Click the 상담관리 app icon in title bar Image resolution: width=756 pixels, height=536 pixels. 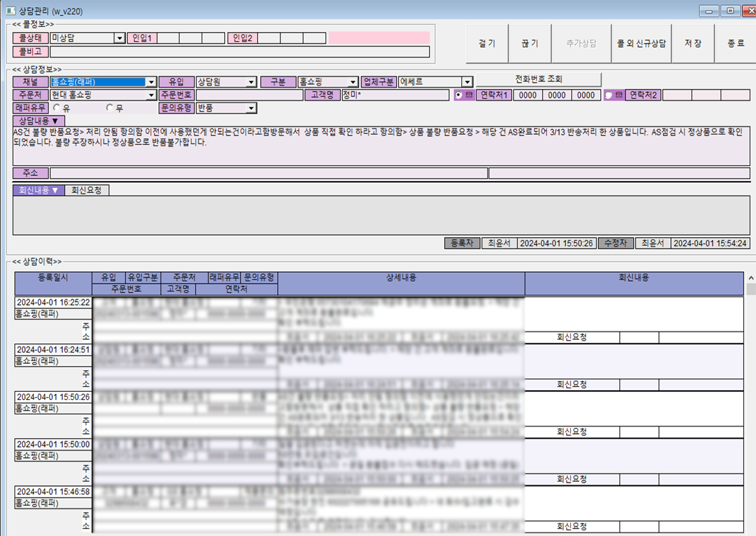tap(10, 11)
